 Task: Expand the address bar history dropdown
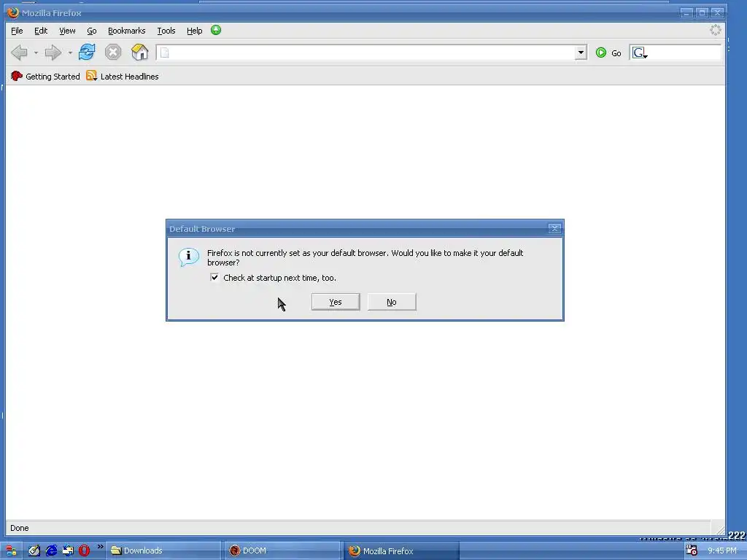click(x=581, y=52)
